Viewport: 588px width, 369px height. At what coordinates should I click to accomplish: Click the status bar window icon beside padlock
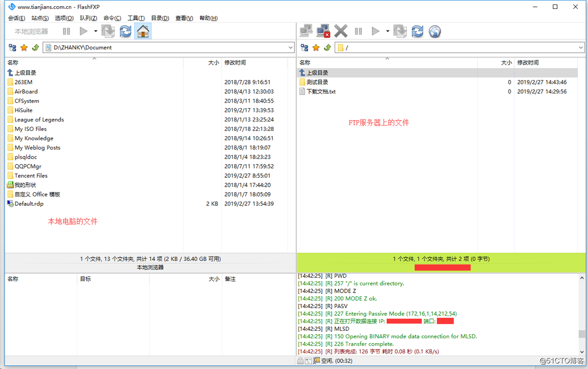(x=308, y=361)
